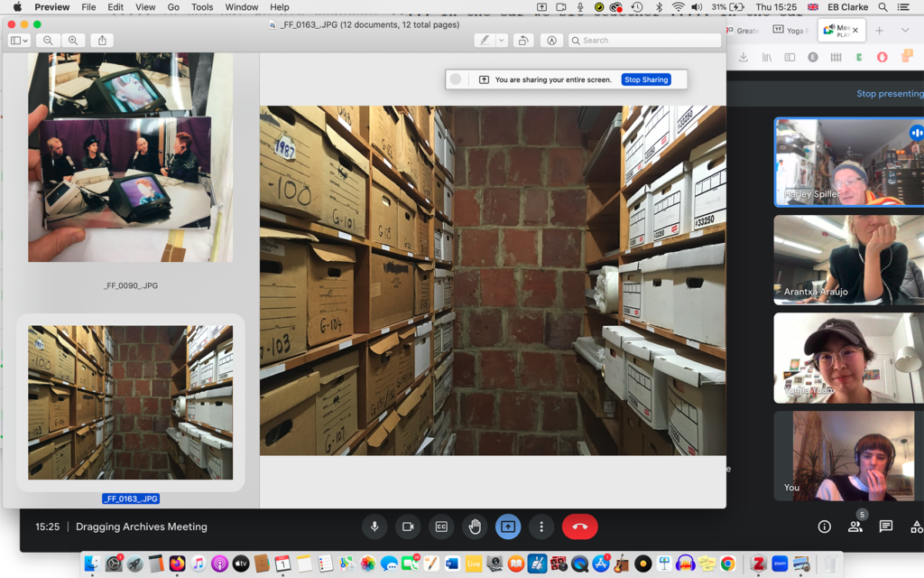The image size is (924, 578).
Task: Open the sidebar view mode dropdown
Action: tap(18, 41)
